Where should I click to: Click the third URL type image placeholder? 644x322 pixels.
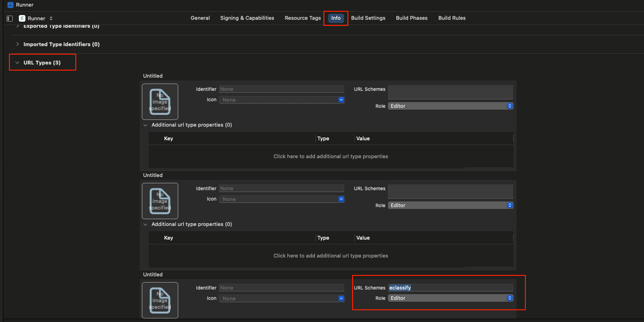(x=160, y=300)
